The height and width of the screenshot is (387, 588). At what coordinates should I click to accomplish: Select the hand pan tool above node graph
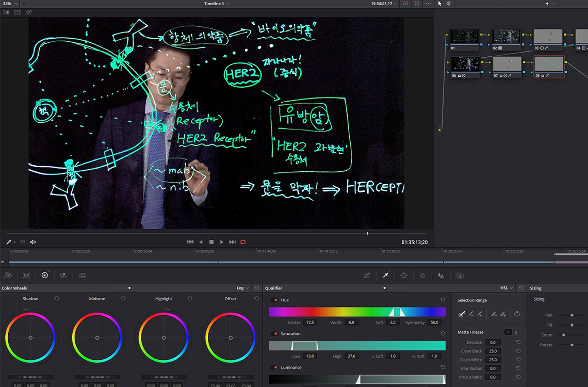point(449,4)
